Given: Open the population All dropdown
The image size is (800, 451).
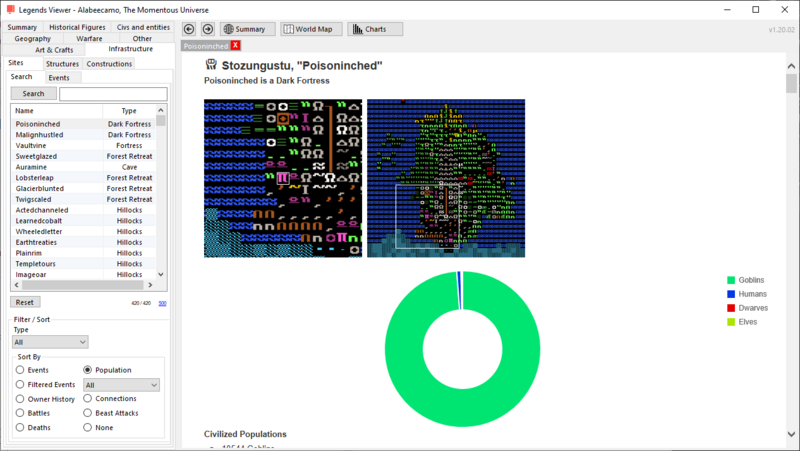Looking at the screenshot, I should pos(121,385).
